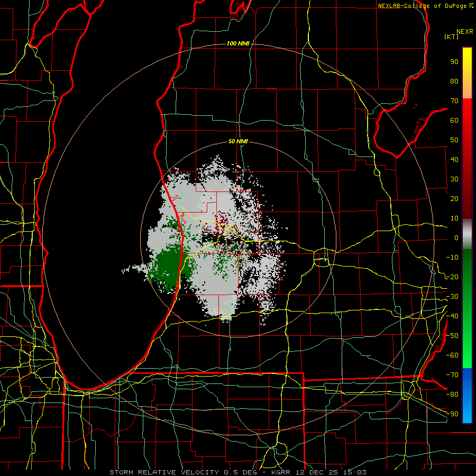Click the 100 NMI range ring label
The height and width of the screenshot is (476, 476).
tap(238, 43)
